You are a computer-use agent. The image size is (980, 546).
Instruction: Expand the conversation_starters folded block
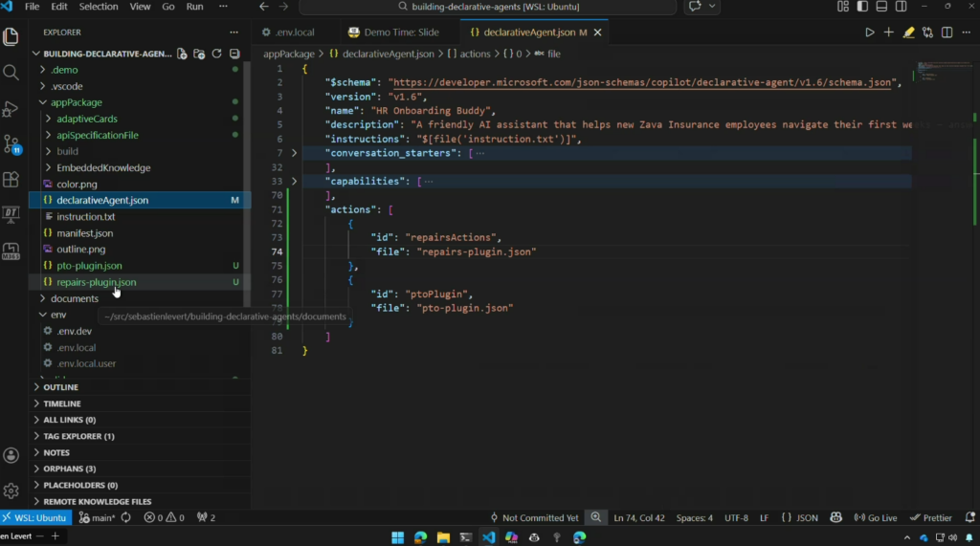click(x=294, y=153)
